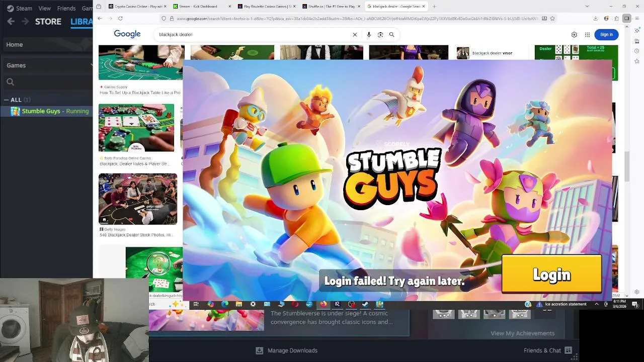The height and width of the screenshot is (362, 644).
Task: Click the Ice accretion statement weather alert
Action: pos(562,304)
